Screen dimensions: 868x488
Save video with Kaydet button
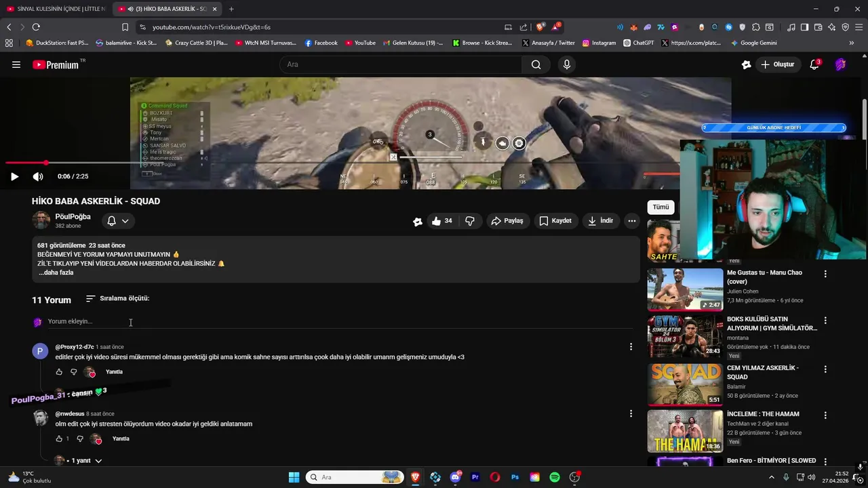coord(555,221)
